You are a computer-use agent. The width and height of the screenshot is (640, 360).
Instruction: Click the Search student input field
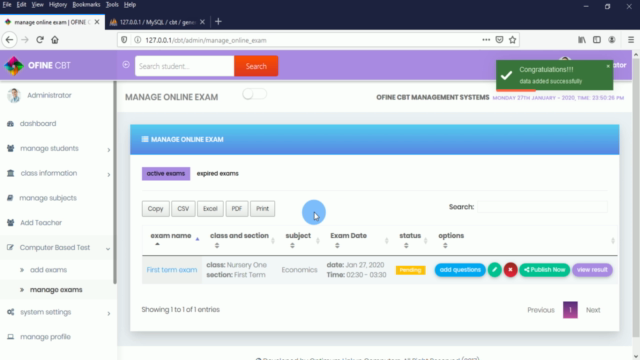tap(184, 66)
